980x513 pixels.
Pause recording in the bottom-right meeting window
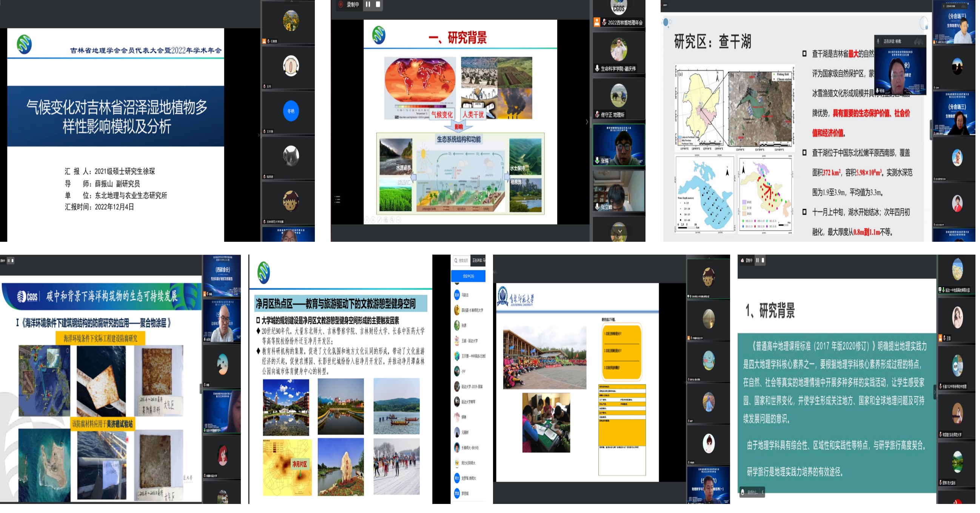(x=757, y=260)
